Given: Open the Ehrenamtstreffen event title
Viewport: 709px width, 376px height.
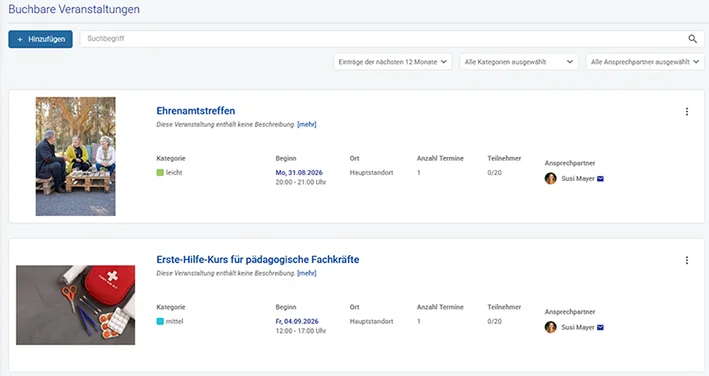Looking at the screenshot, I should click(x=196, y=111).
